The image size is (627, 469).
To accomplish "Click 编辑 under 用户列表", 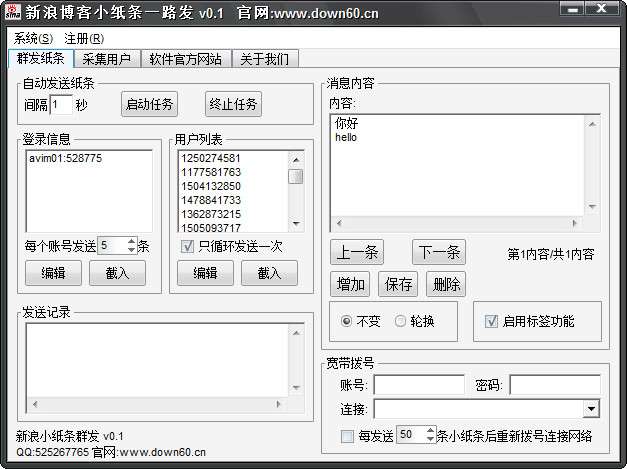I will coord(205,273).
